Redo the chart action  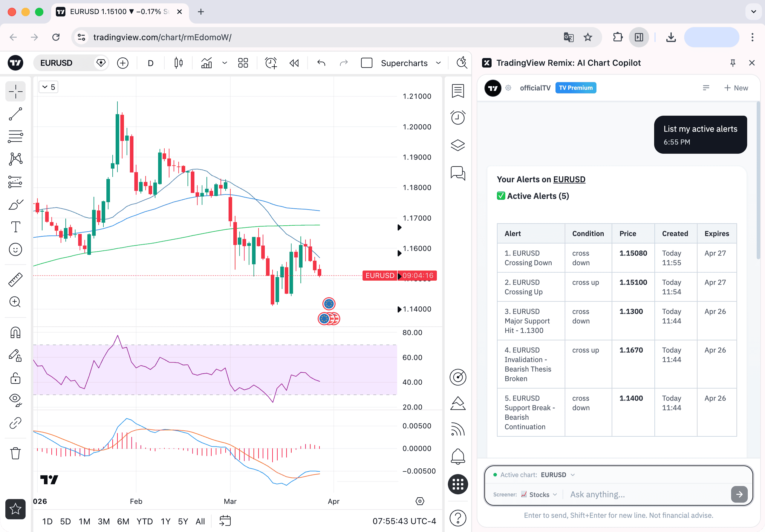pyautogui.click(x=344, y=63)
